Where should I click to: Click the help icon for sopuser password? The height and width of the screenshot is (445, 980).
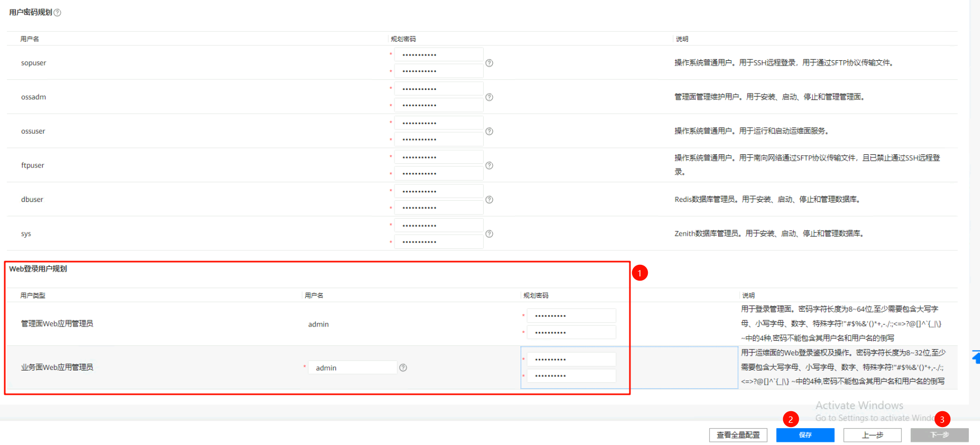489,63
